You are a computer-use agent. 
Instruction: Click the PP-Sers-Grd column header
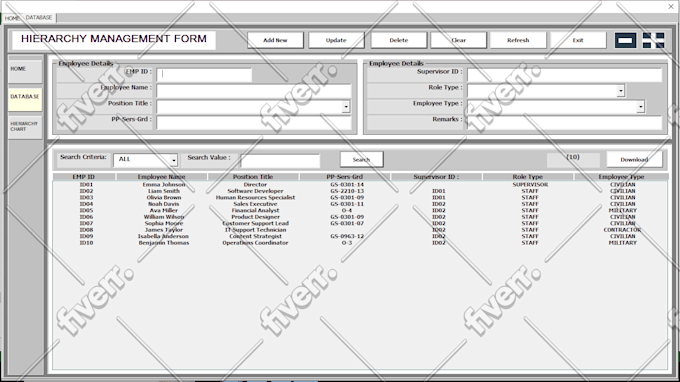tap(345, 177)
